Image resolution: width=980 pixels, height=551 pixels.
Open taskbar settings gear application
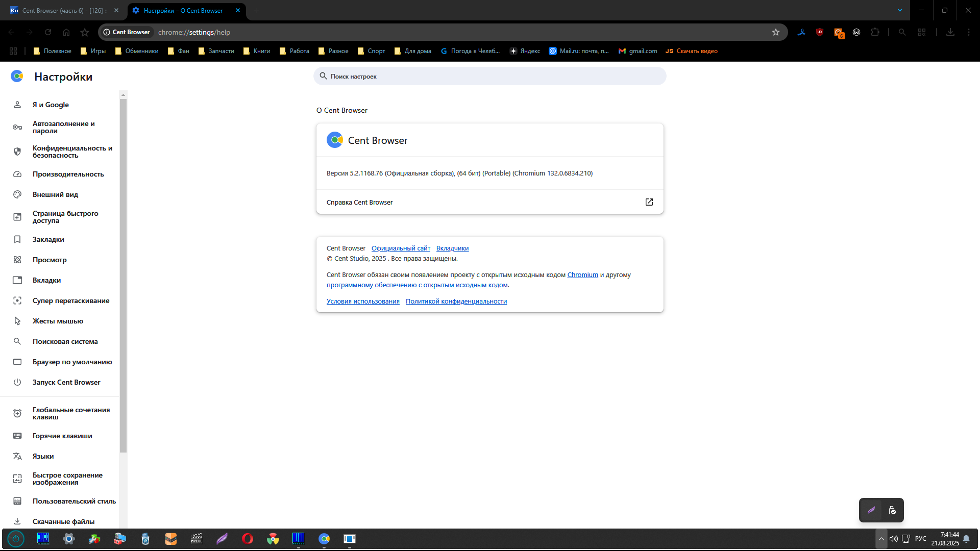pyautogui.click(x=69, y=539)
